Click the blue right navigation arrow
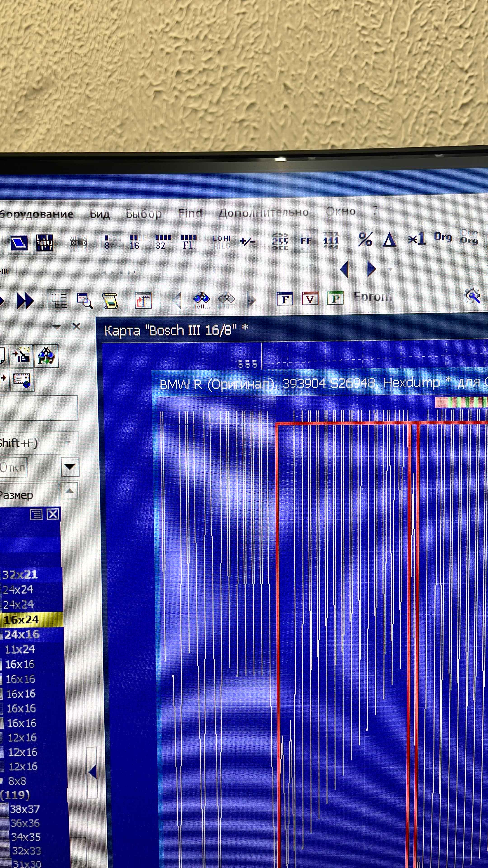This screenshot has width=488, height=868. tap(371, 269)
